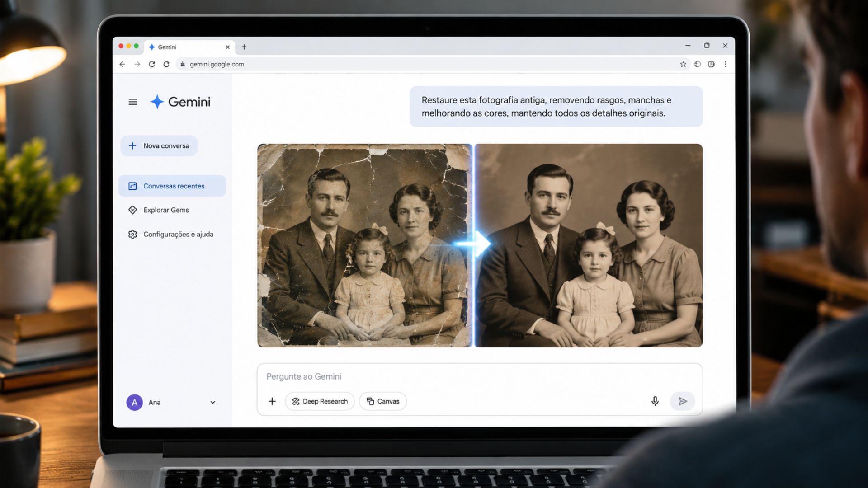Screen dimensions: 868x488
Task: Open Conversas recentes in the sidebar
Action: (x=172, y=186)
